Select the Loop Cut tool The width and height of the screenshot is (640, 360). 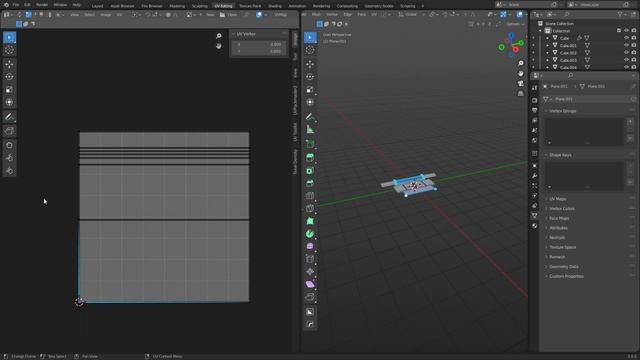point(310,196)
